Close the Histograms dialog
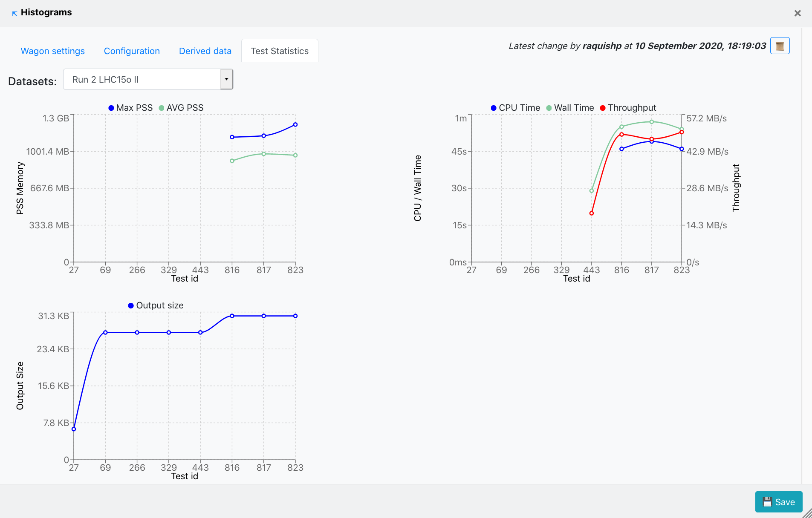The image size is (812, 518). [798, 13]
